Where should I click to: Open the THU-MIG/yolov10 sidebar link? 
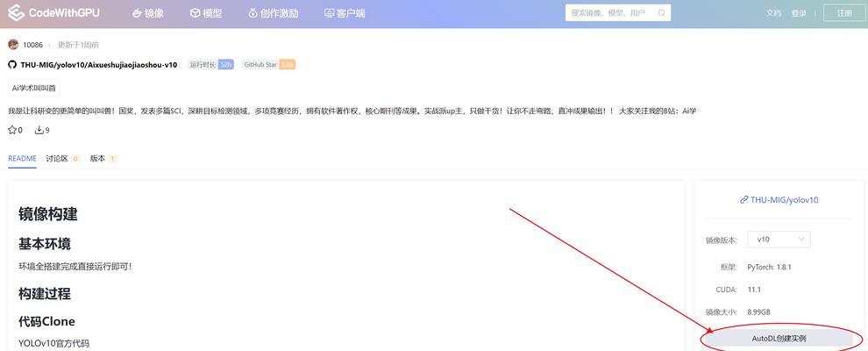click(779, 200)
